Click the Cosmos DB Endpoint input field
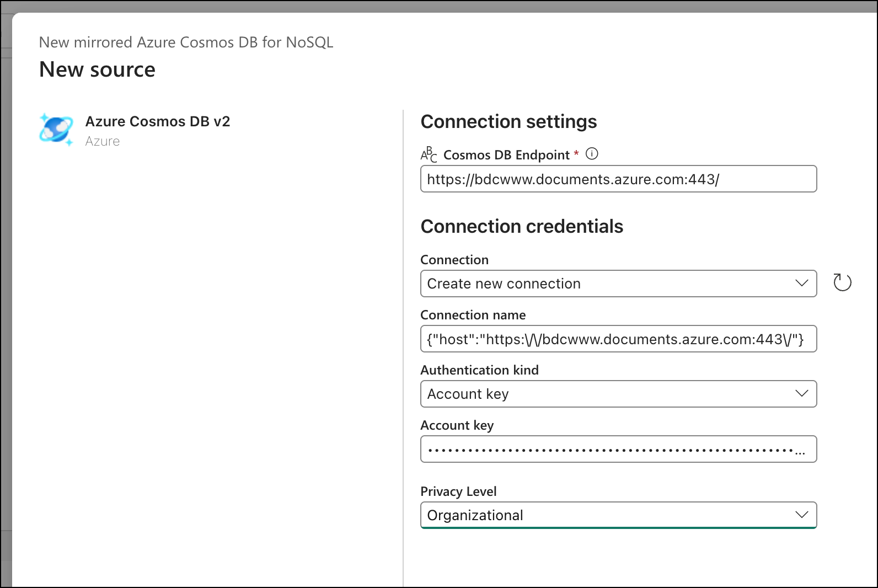Screen dimensions: 878x588 (618, 179)
